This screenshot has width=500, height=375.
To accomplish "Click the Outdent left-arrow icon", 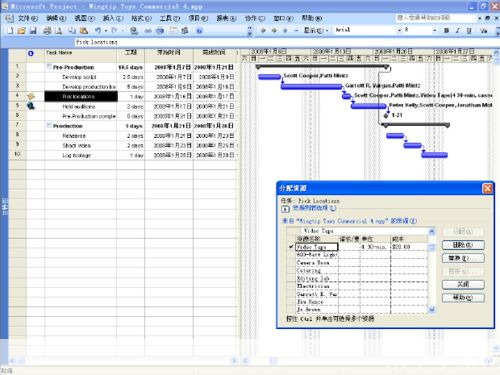I will pyautogui.click(x=263, y=30).
